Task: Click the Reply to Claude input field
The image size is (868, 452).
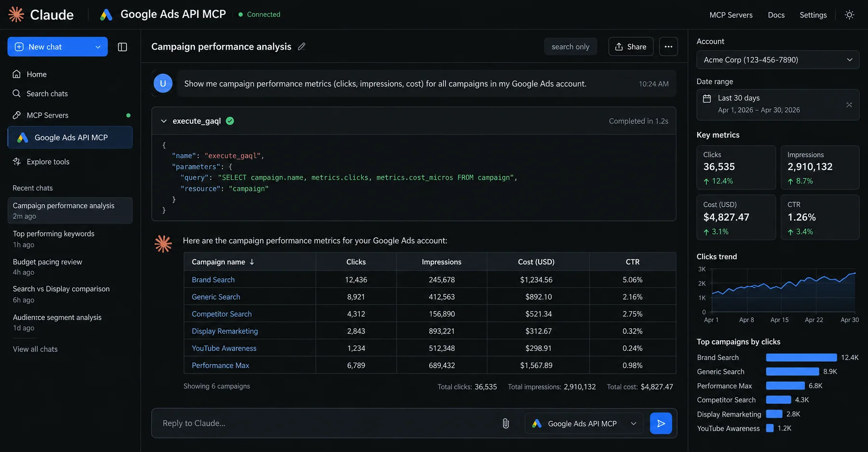Action: [x=328, y=424]
